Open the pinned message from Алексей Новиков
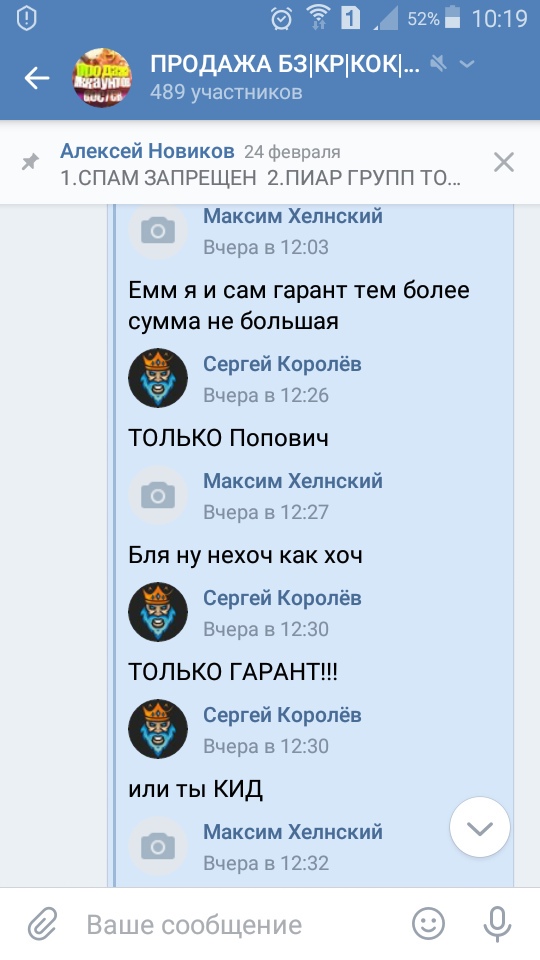The height and width of the screenshot is (960, 540). point(260,163)
